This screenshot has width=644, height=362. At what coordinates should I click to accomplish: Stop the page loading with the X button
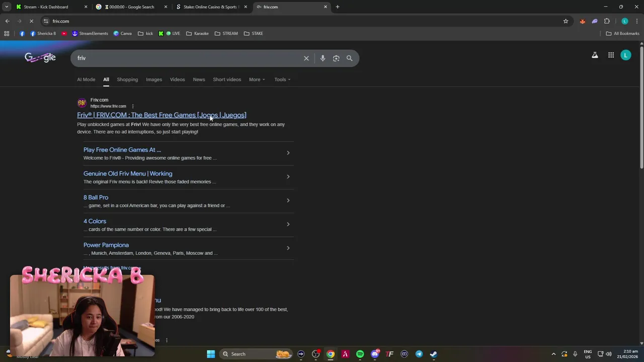(31, 21)
